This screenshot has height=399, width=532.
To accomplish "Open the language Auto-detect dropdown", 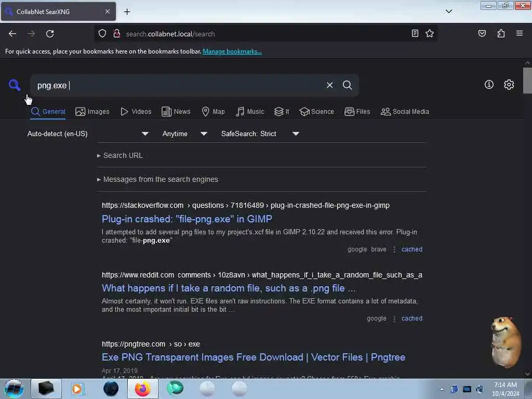I will (x=88, y=134).
